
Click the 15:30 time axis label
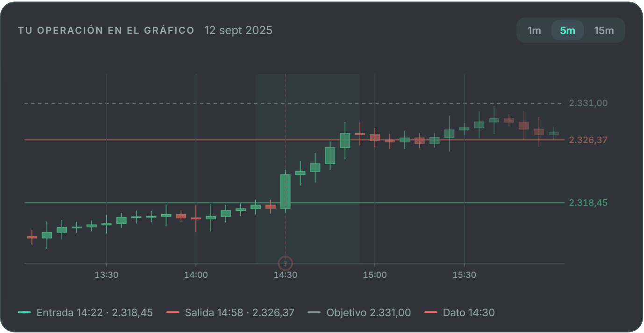tap(465, 275)
